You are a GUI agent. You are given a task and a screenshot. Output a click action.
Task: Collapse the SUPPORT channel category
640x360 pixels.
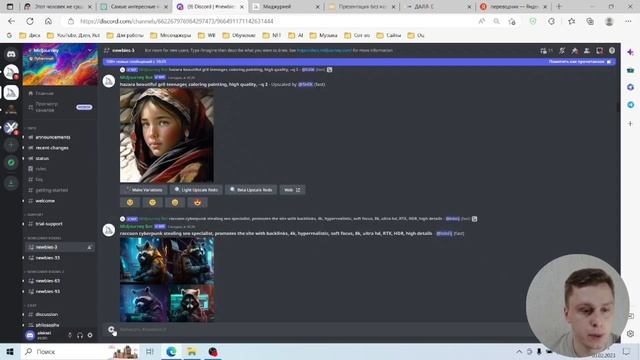click(34, 214)
